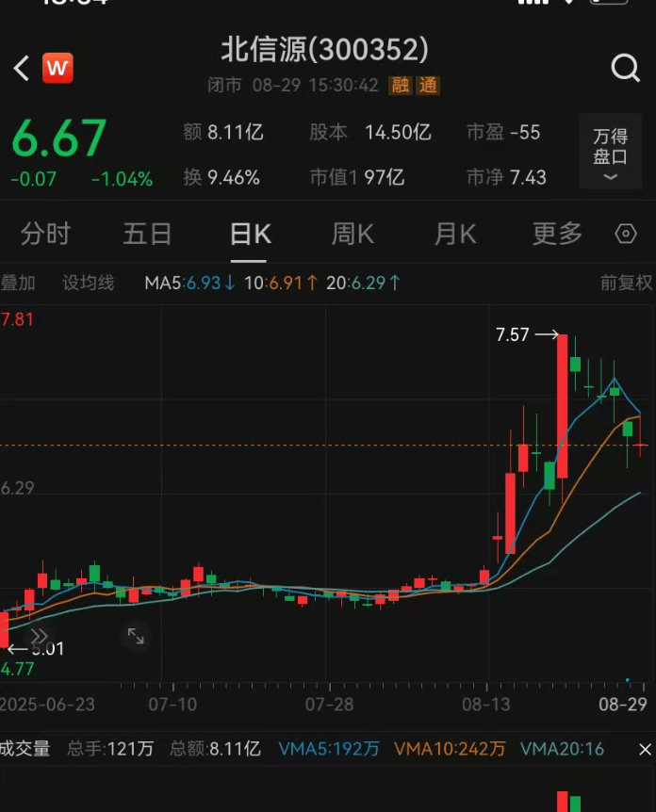Viewport: 656px width, 812px height.
Task: Tap the double-chevron scroll chart icon
Action: 40,636
